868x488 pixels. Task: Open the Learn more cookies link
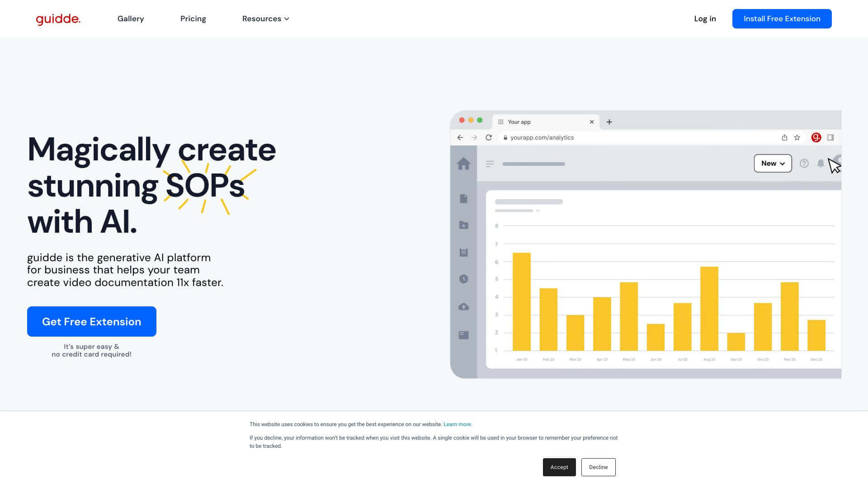(458, 424)
